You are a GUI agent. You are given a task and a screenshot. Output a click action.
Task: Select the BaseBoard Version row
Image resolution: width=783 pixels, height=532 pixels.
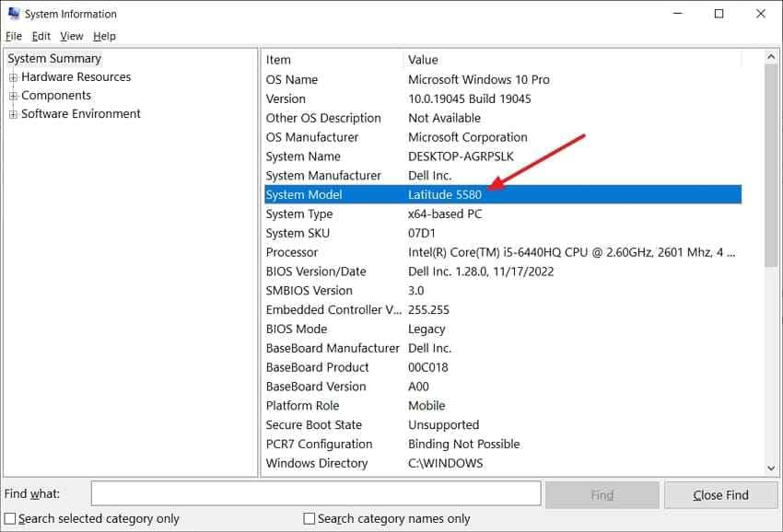[503, 387]
